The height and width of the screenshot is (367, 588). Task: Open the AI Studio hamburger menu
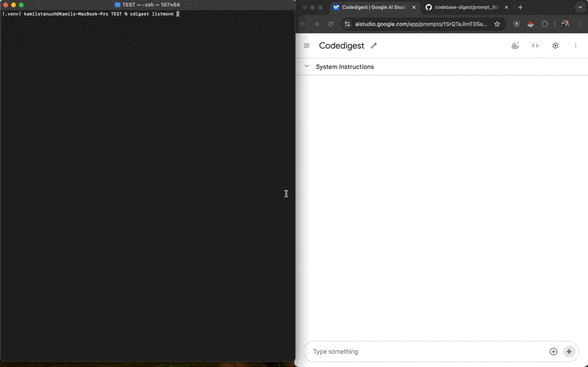(x=306, y=46)
